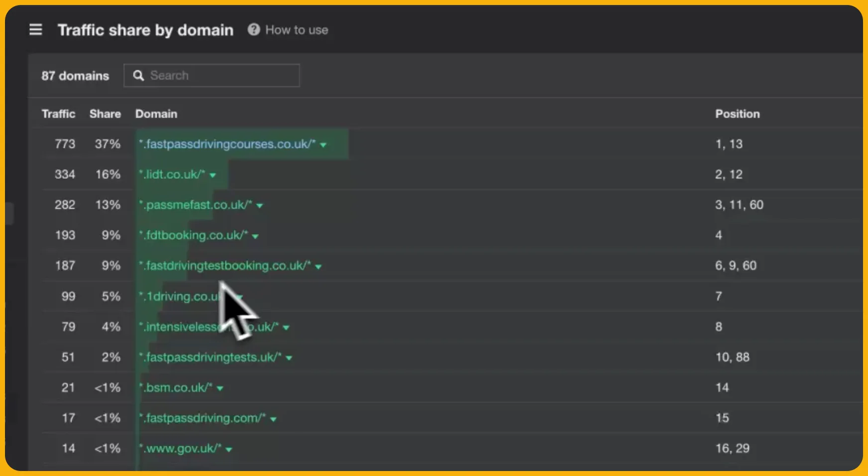Screen dimensions: 868x476
Task: Expand the bsm.co.uk dropdown arrow
Action: pyautogui.click(x=219, y=388)
